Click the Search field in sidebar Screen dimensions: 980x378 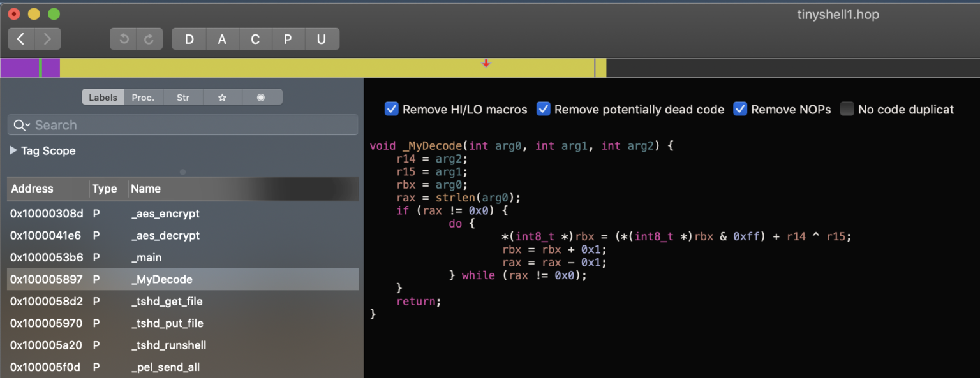click(182, 125)
